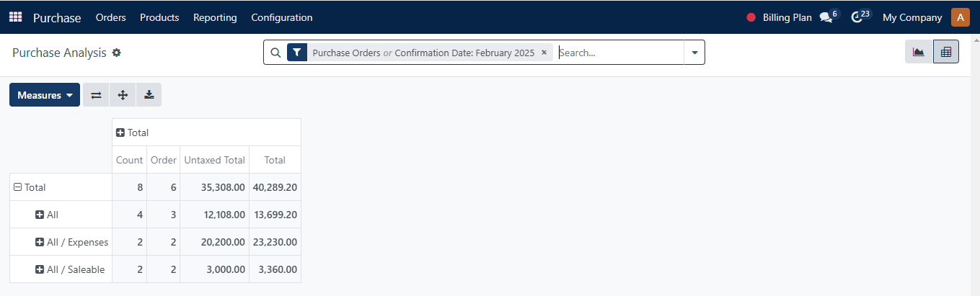Switch to pivot table view
The height and width of the screenshot is (296, 980).
tap(946, 52)
